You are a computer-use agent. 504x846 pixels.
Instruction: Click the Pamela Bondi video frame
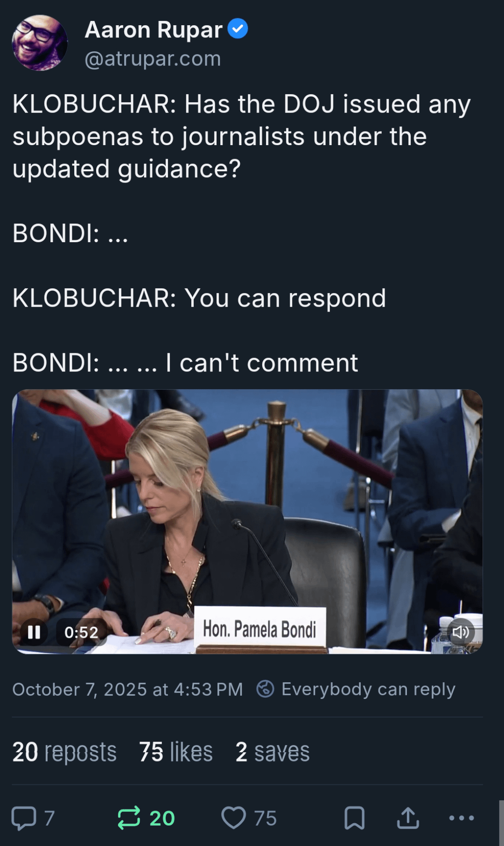[x=247, y=521]
